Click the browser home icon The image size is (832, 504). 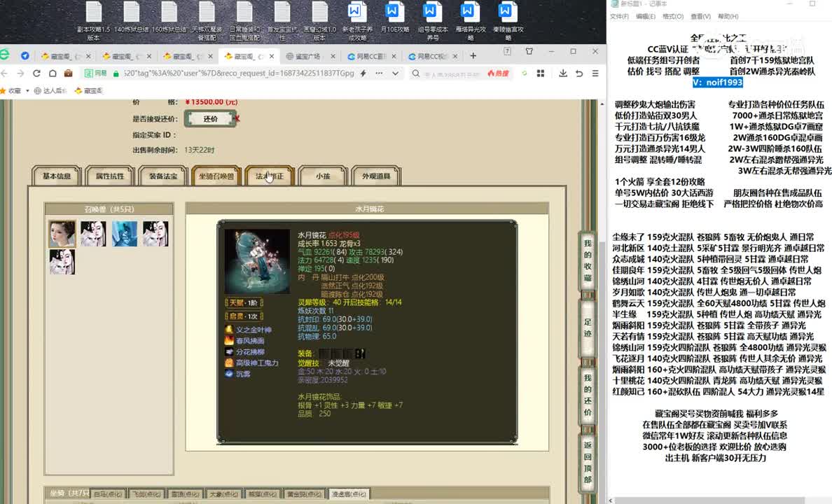(53, 73)
